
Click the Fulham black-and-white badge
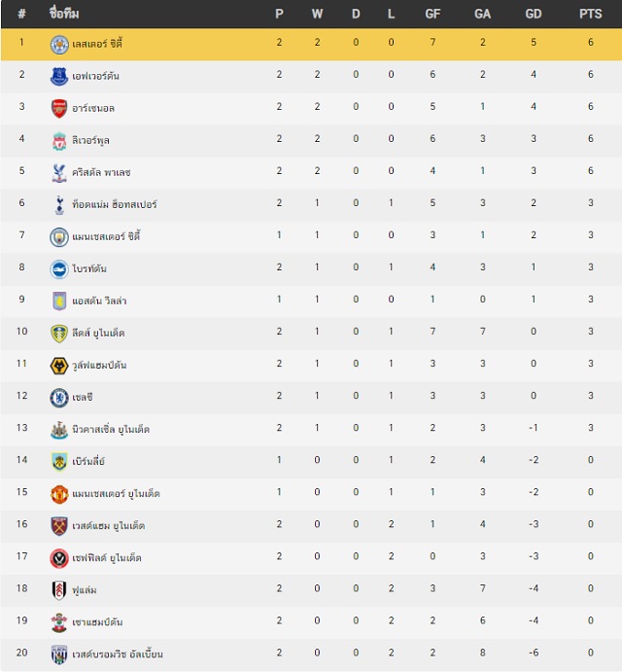coord(59,590)
